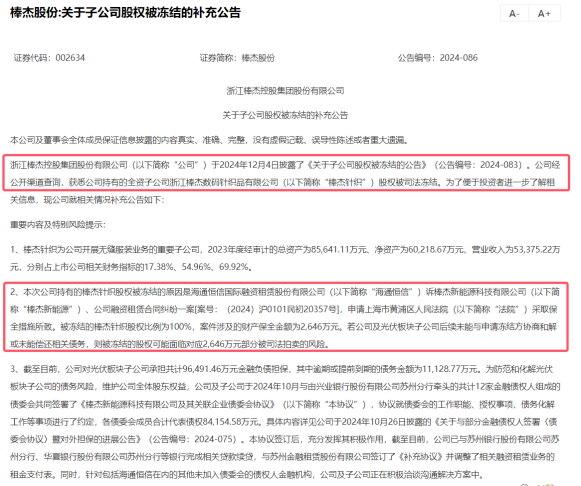581x486 pixels.
Task: Click the announcement headline 棒杰股份:关于子公司股权被冻结的补充公告
Action: click(x=125, y=13)
